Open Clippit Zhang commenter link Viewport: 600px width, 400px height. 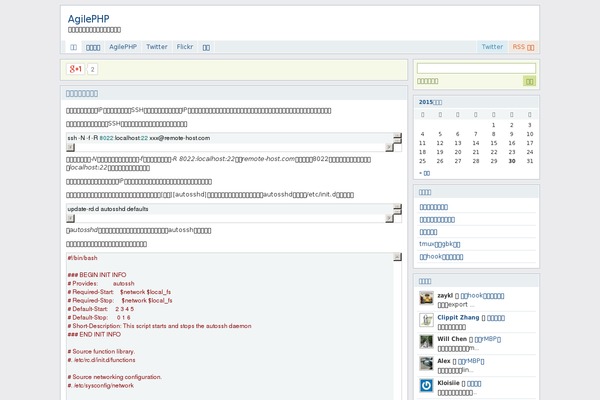[x=458, y=317]
